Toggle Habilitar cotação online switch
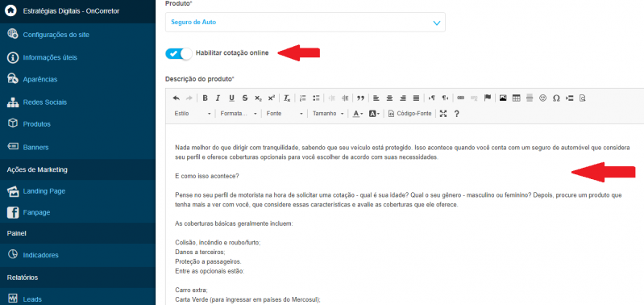 coord(179,53)
